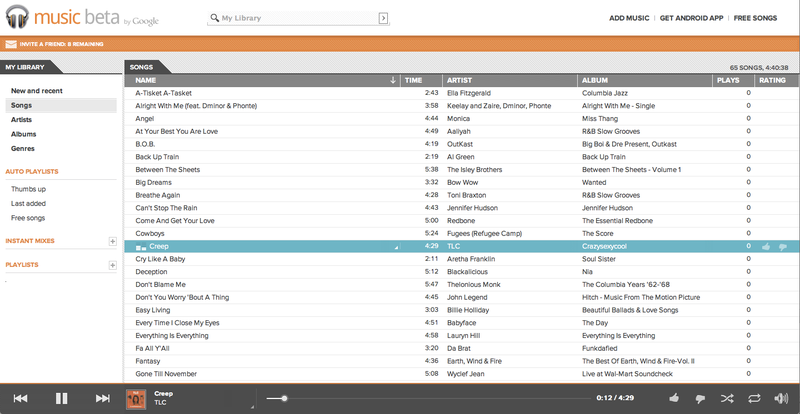Click the playback progress slider knob

[284, 398]
